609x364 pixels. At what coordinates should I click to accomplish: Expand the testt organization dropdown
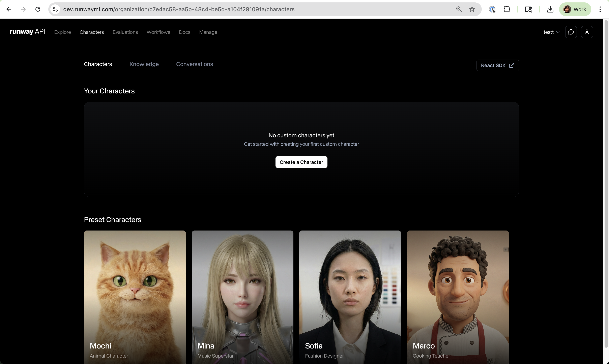551,32
